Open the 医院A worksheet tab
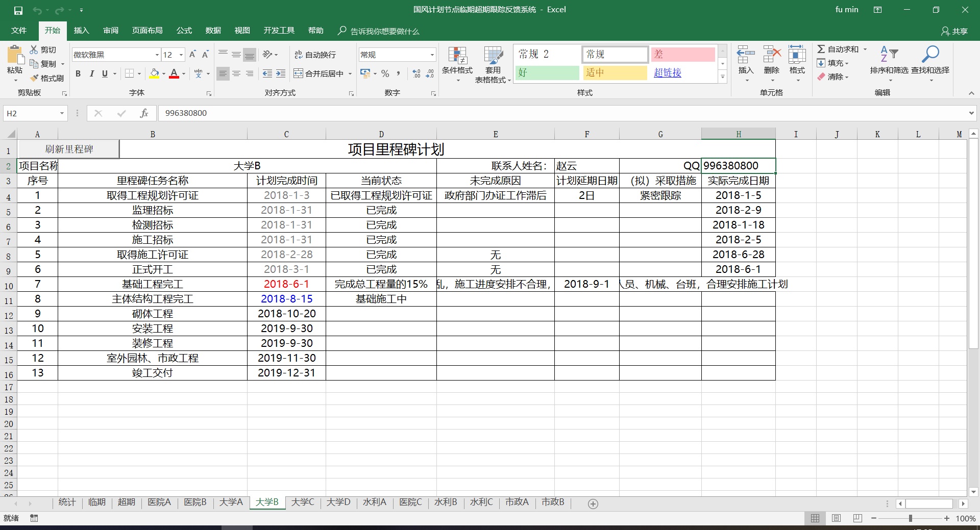Viewport: 980px width, 530px height. pyautogui.click(x=159, y=502)
